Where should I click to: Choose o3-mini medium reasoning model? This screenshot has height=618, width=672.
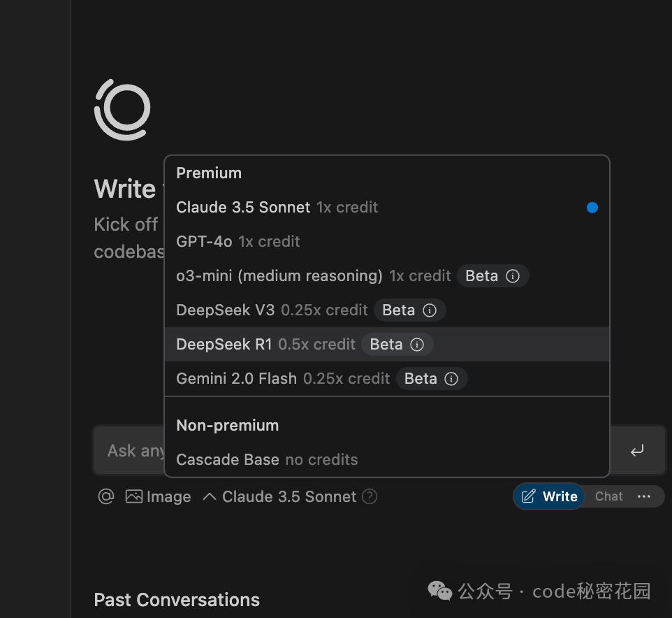[x=279, y=276]
